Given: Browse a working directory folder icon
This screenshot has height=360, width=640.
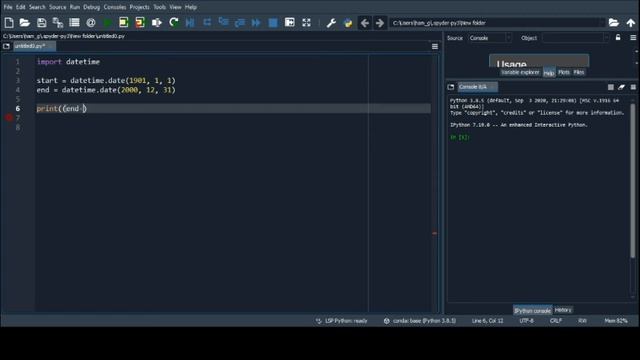Looking at the screenshot, I should [x=613, y=23].
